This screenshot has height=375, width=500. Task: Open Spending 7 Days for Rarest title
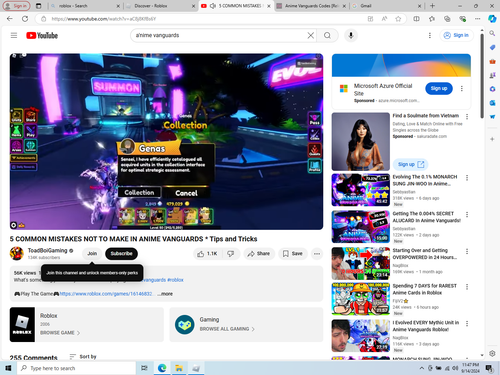pyautogui.click(x=424, y=289)
